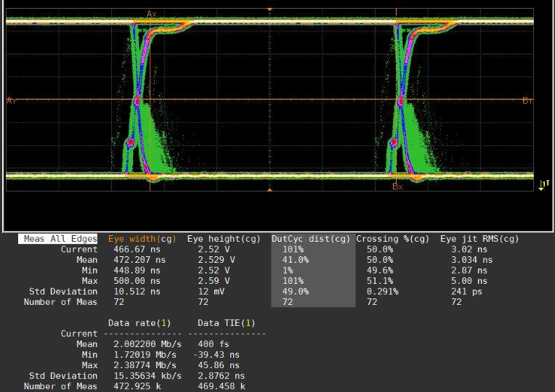Click the trigger level T icon

click(544, 186)
